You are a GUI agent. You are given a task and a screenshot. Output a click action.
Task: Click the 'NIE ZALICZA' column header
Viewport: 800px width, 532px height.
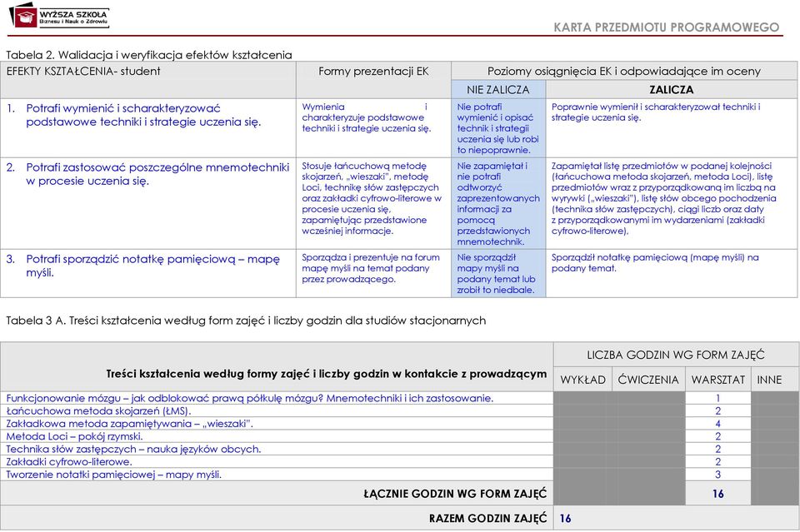pos(498,90)
